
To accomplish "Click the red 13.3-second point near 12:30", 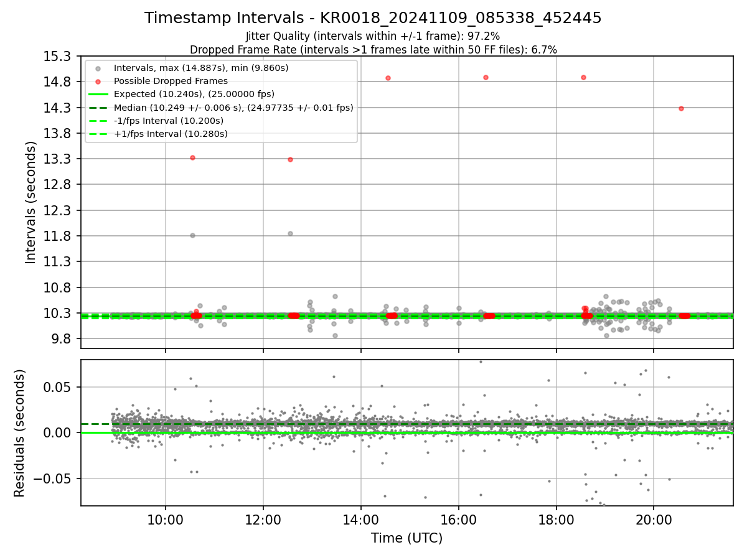I will click(x=290, y=159).
